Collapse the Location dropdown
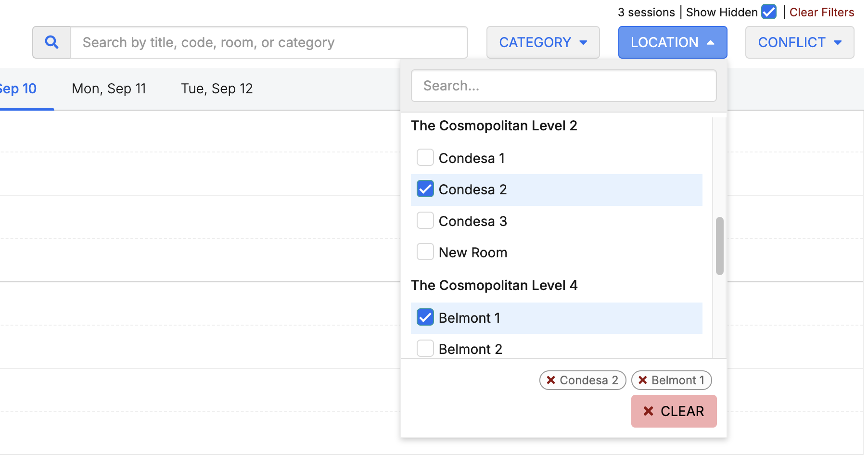This screenshot has height=455, width=868. click(x=672, y=42)
